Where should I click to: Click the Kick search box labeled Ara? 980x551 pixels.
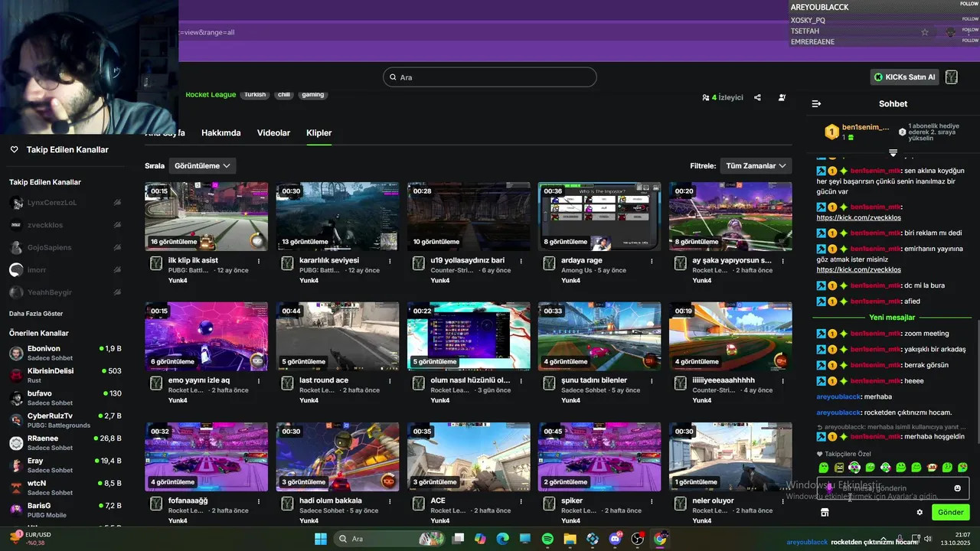(x=489, y=77)
